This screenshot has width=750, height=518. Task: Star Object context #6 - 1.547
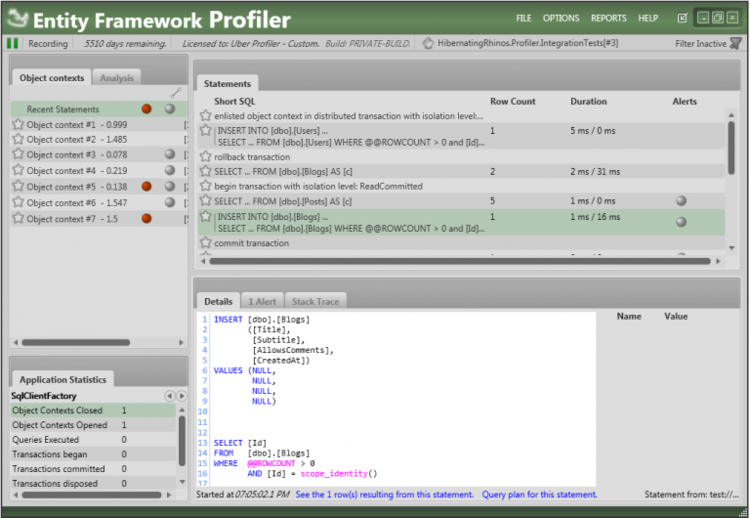pyautogui.click(x=18, y=202)
